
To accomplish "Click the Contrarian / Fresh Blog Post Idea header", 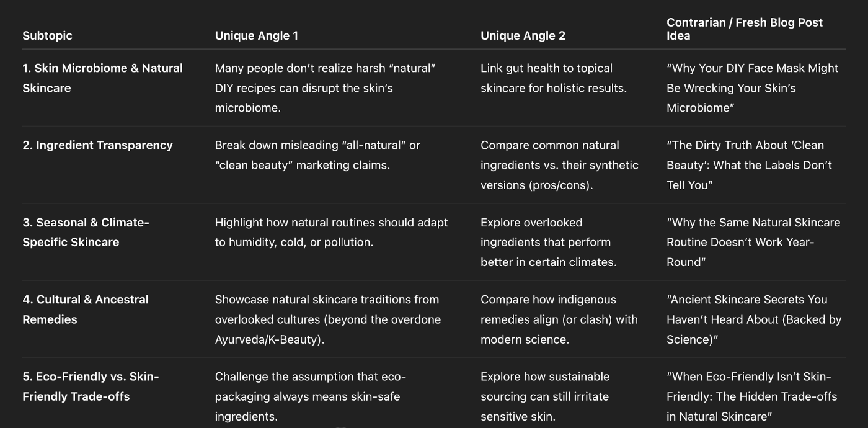I will click(x=744, y=29).
